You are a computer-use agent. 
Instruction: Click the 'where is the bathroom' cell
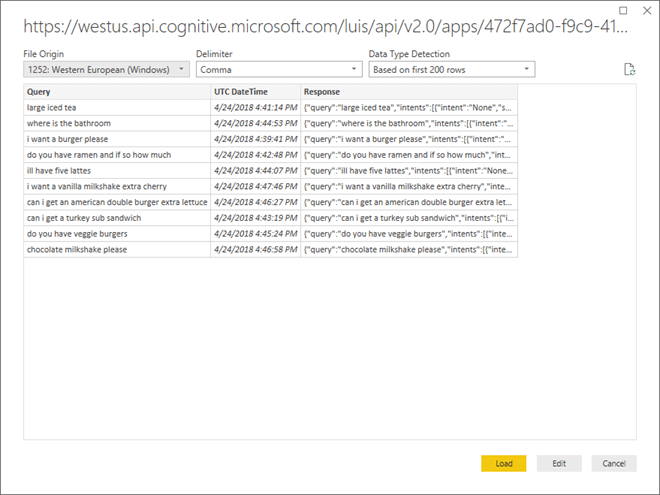coord(117,123)
